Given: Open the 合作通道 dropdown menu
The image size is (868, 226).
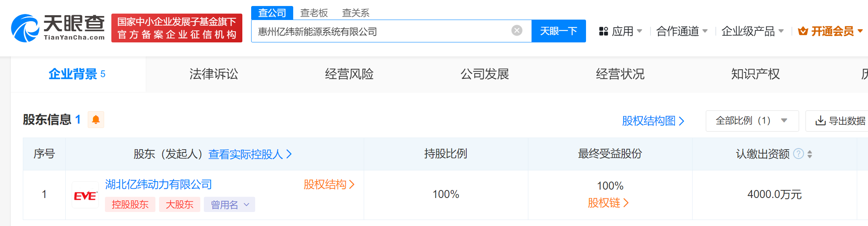Looking at the screenshot, I should (x=682, y=31).
